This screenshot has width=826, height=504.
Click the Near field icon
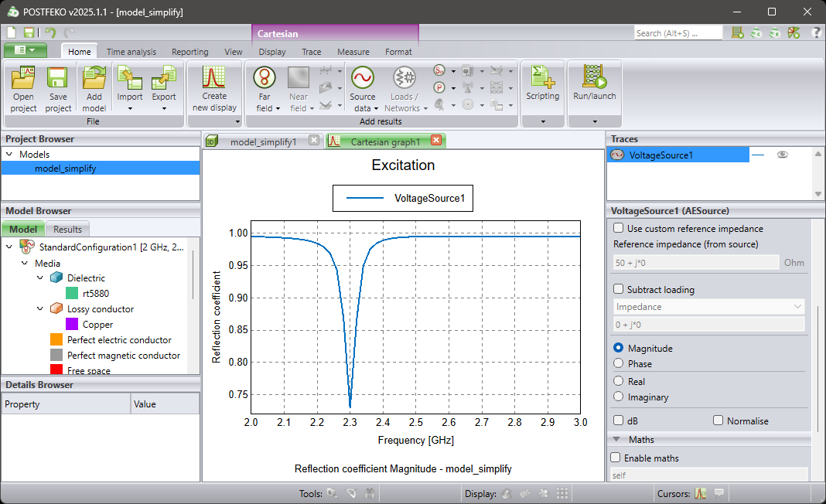coord(299,78)
